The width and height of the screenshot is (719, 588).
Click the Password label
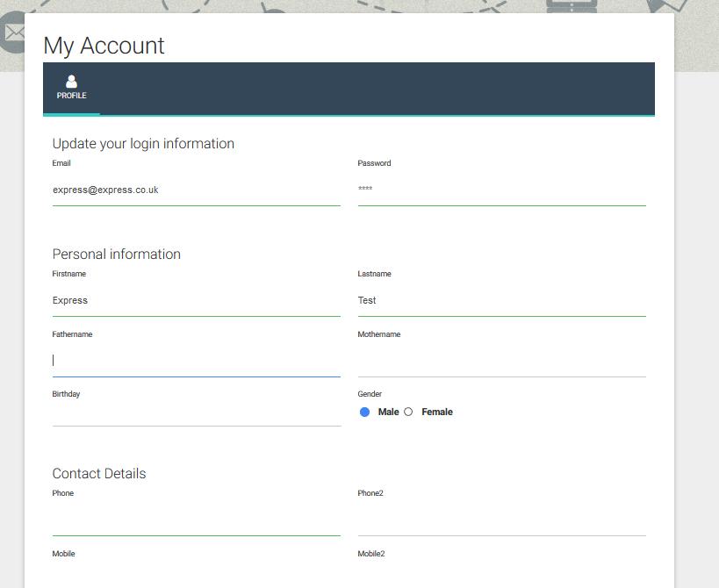[x=374, y=163]
